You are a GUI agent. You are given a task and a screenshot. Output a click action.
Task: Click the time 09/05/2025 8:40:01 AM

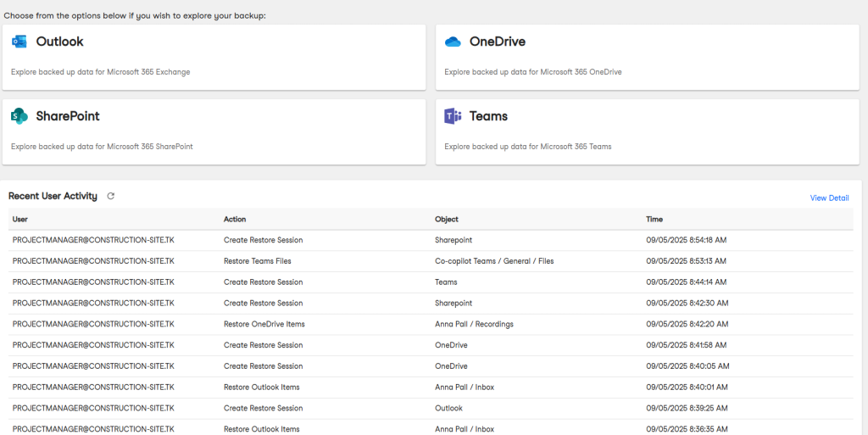(687, 388)
